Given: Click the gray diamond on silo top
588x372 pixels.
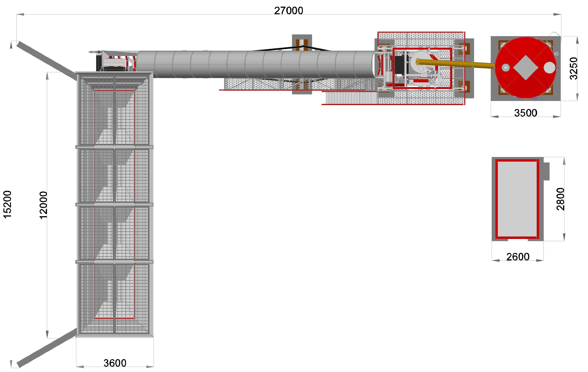Looking at the screenshot, I should 526,68.
